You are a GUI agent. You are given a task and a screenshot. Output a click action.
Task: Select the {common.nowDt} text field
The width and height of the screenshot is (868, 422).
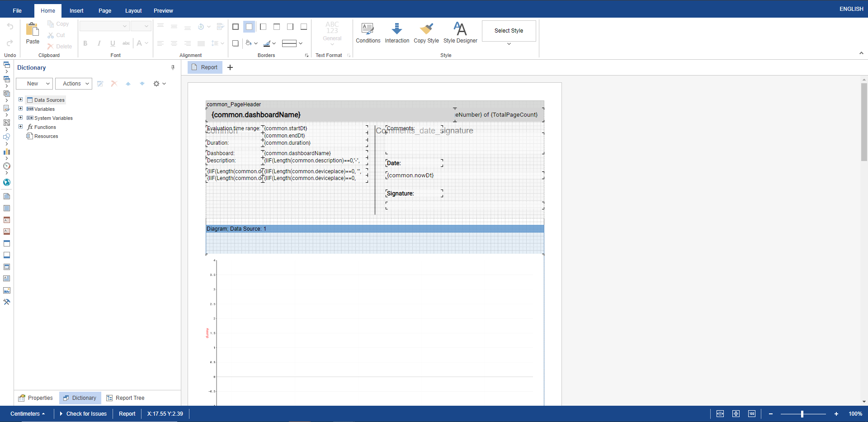coord(410,175)
